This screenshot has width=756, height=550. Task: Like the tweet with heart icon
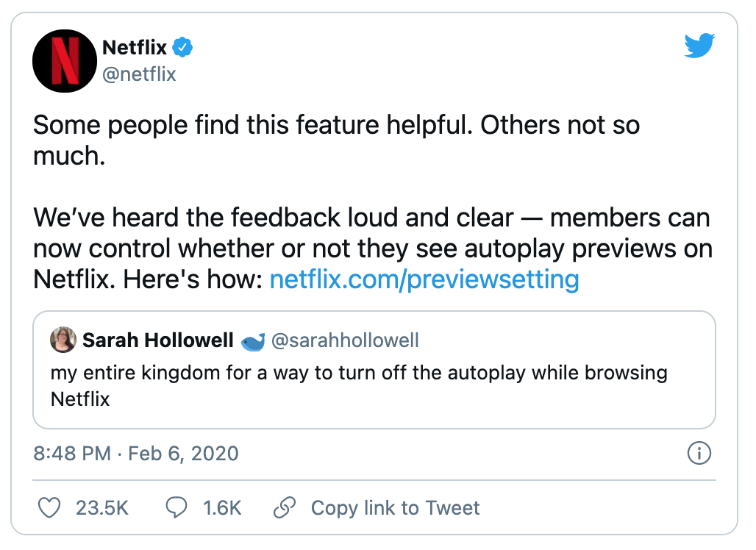coord(49,508)
